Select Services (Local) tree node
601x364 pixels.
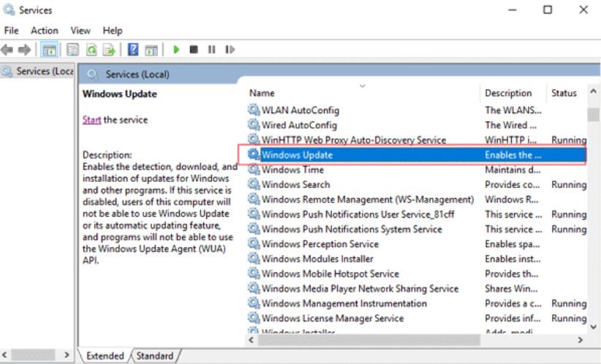click(37, 72)
